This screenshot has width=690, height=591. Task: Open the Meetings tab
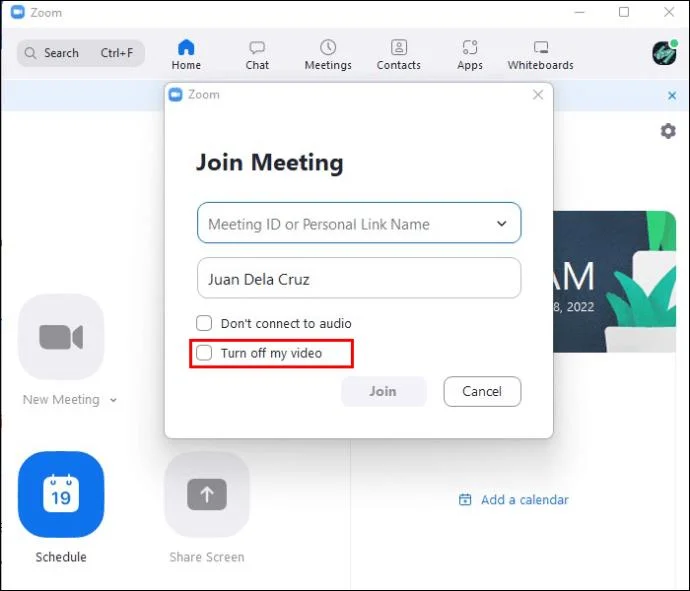coord(328,55)
